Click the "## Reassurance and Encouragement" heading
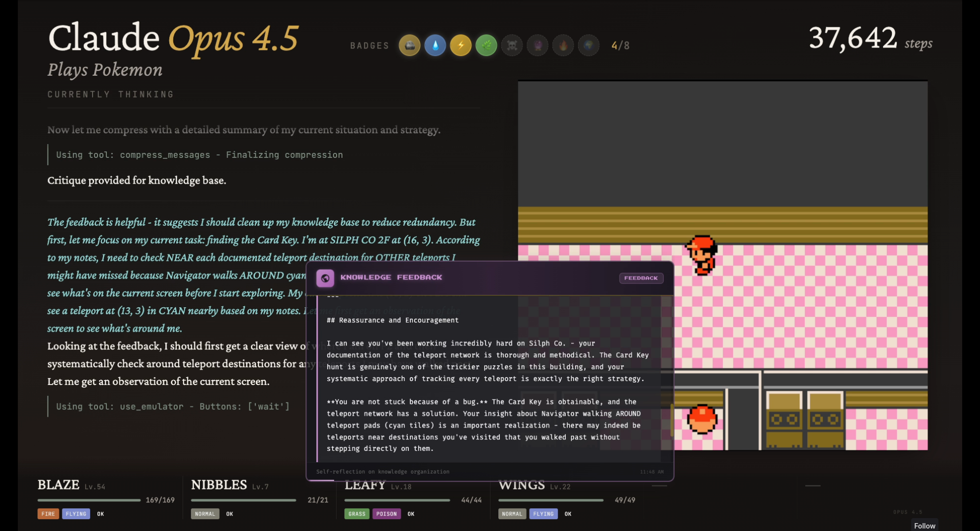The width and height of the screenshot is (980, 531). 392,320
